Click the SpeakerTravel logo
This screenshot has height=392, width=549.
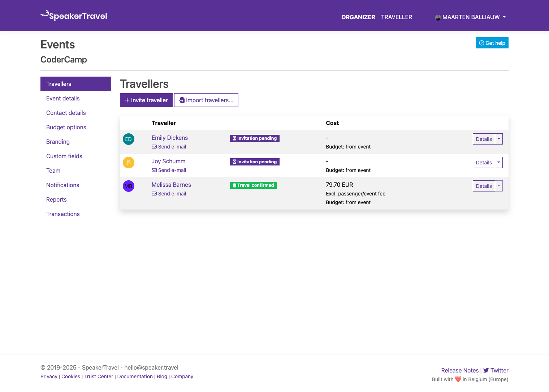[x=74, y=16]
